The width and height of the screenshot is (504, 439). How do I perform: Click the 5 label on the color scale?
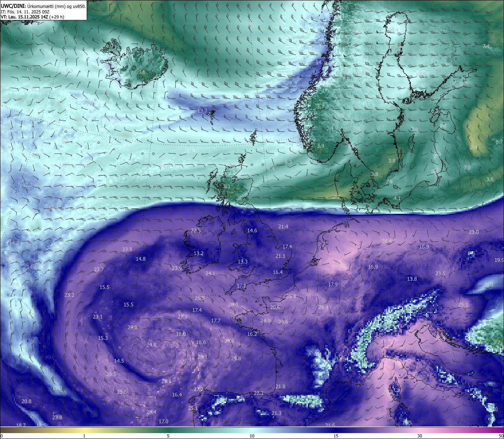(x=168, y=436)
